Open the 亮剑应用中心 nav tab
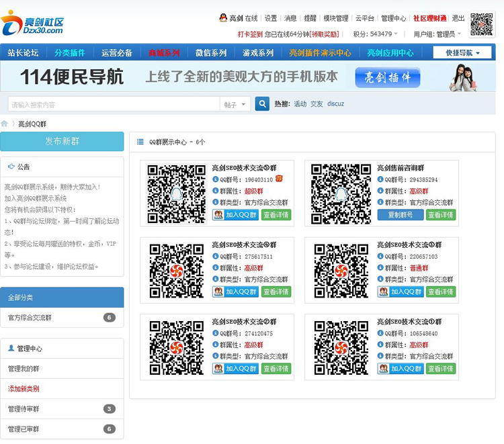 tap(390, 52)
